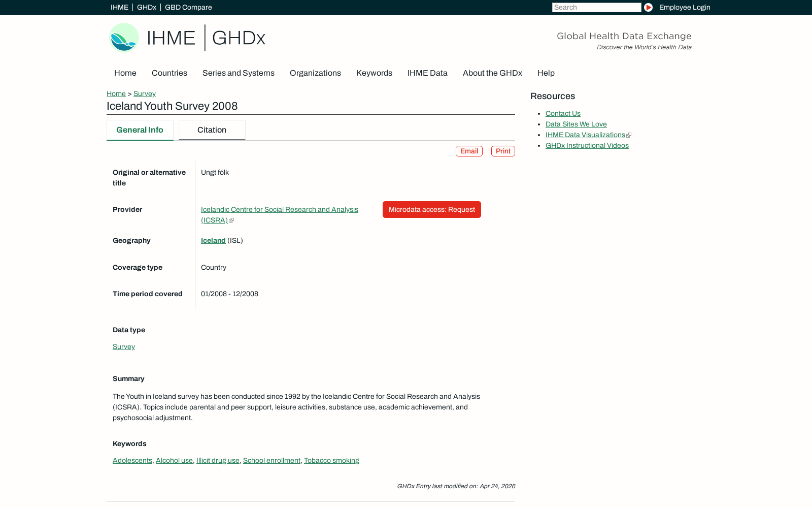Open the Countries menu

click(x=170, y=73)
